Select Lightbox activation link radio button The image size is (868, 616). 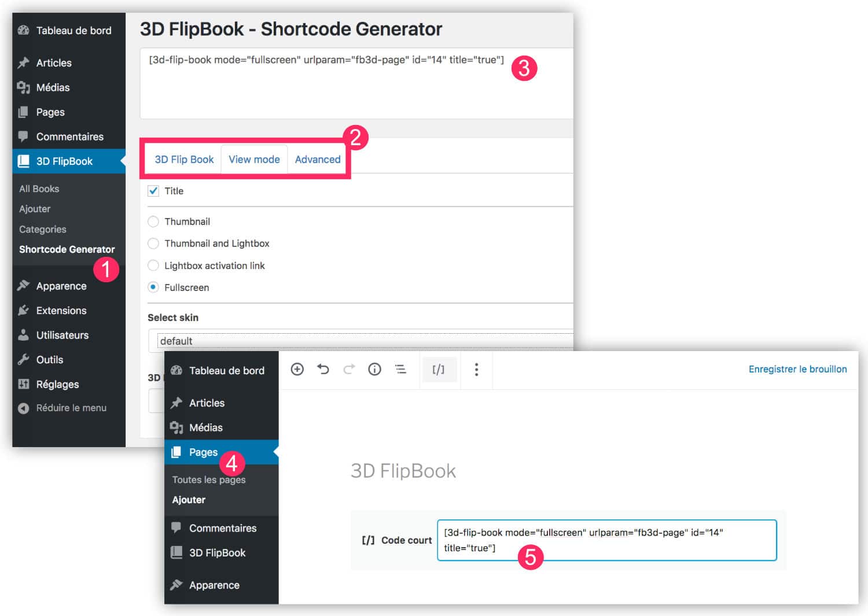click(x=153, y=265)
